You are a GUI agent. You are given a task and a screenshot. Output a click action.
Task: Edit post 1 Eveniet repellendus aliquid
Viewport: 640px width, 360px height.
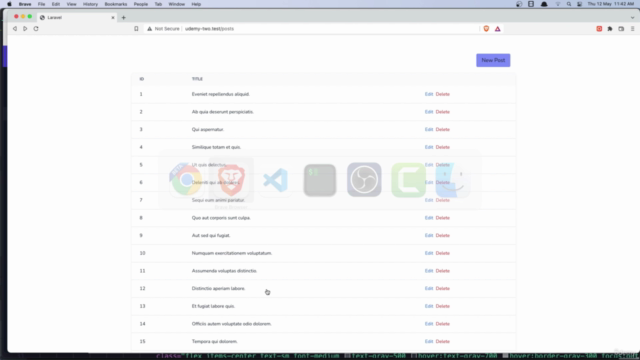(x=429, y=94)
